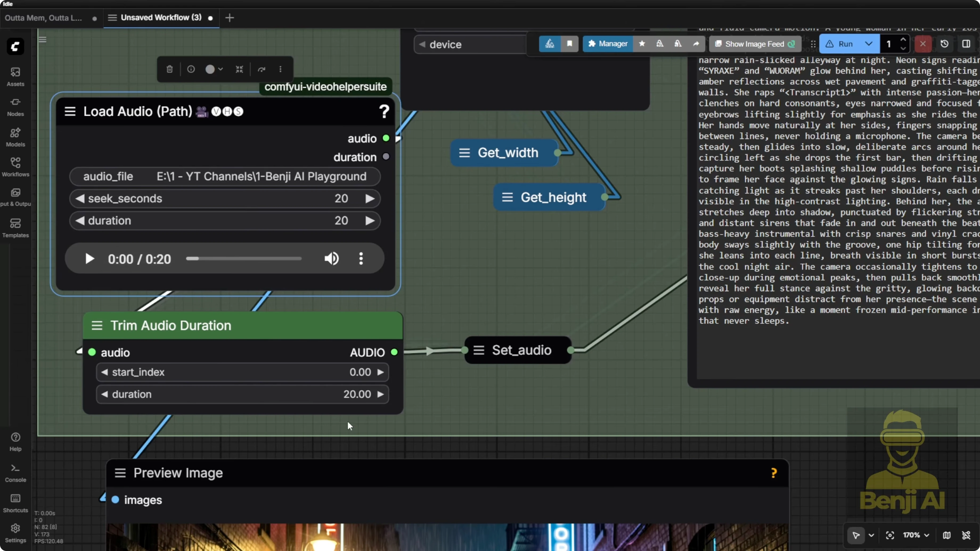Open the Models library icon
This screenshot has height=551, width=980.
click(x=15, y=137)
